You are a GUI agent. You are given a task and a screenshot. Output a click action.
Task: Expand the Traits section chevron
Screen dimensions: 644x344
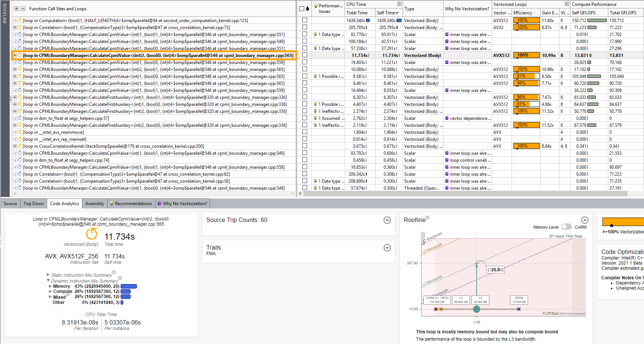click(x=387, y=248)
